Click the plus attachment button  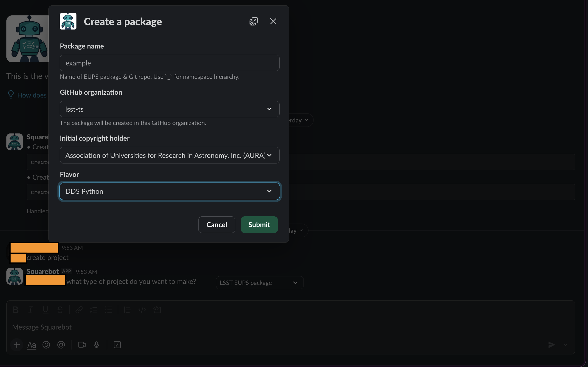tap(17, 345)
